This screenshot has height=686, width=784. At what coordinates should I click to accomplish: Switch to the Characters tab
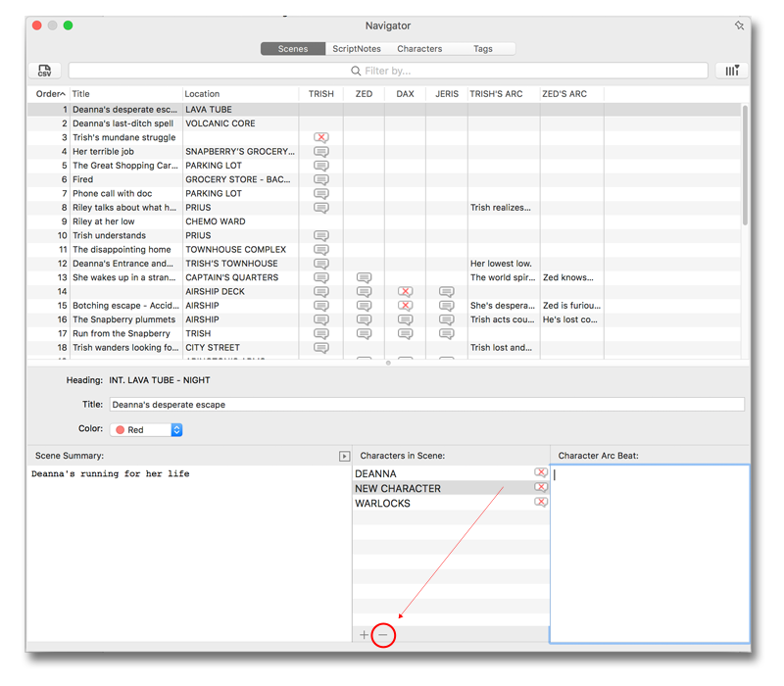[419, 49]
